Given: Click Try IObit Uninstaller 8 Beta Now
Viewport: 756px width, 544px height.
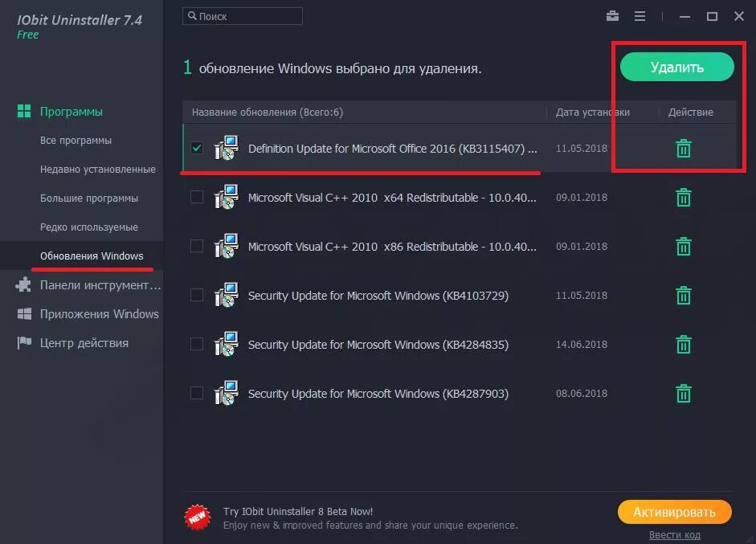Looking at the screenshot, I should click(x=298, y=511).
